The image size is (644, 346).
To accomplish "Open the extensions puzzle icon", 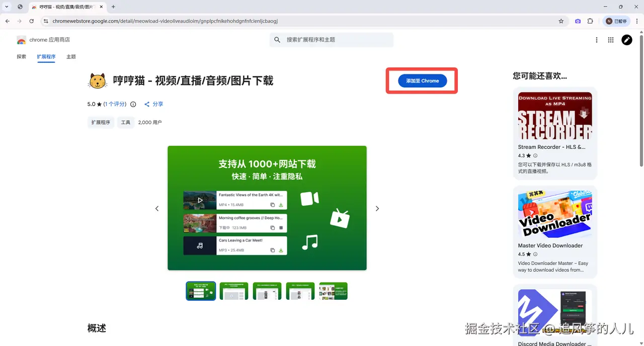I will (591, 21).
